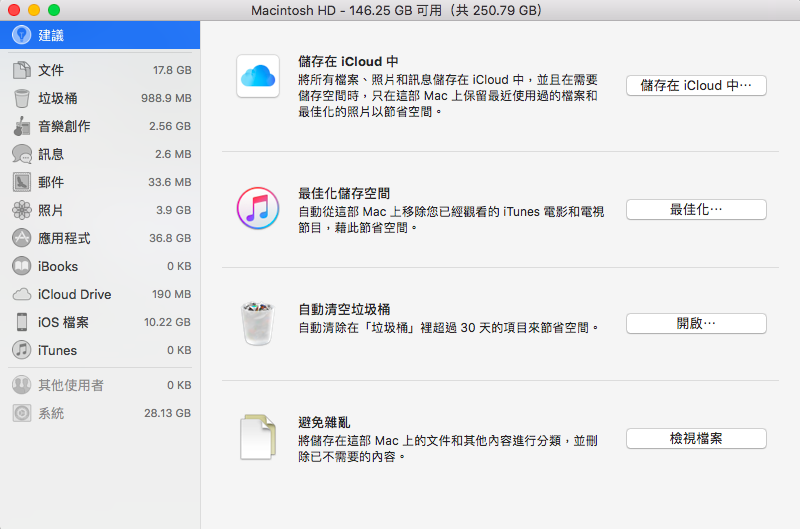Click the 其他使用者 label
The image size is (800, 529).
click(x=71, y=385)
